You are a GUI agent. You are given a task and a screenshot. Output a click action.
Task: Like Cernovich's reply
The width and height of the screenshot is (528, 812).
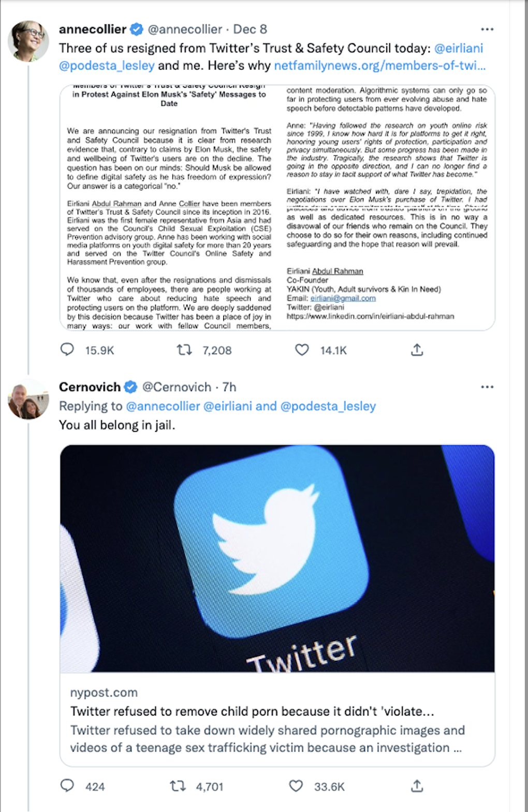(296, 786)
